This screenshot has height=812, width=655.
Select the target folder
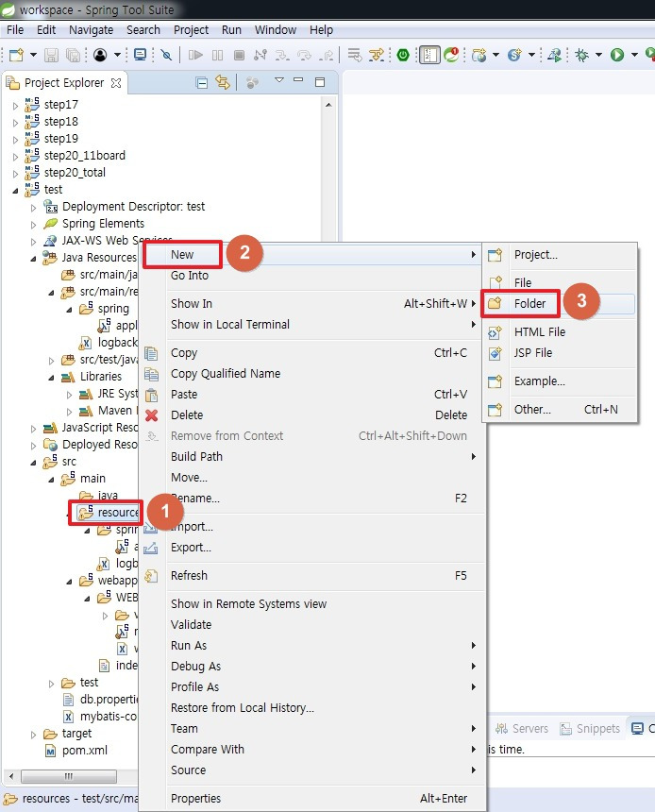[x=76, y=734]
